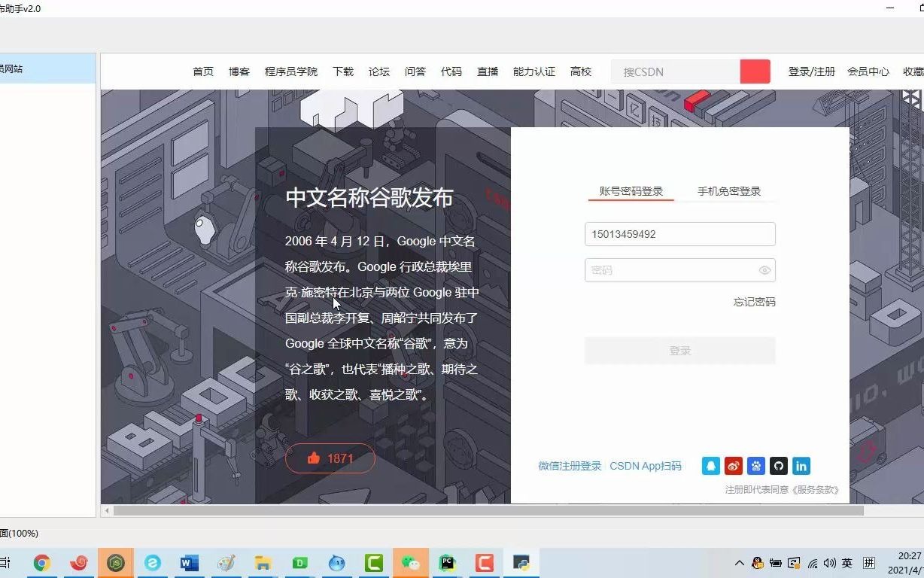Choose the LinkedIn login icon
The image size is (924, 578).
coord(801,466)
